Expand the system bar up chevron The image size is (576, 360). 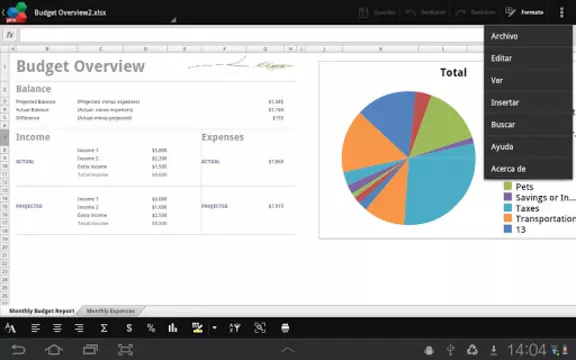point(288,350)
